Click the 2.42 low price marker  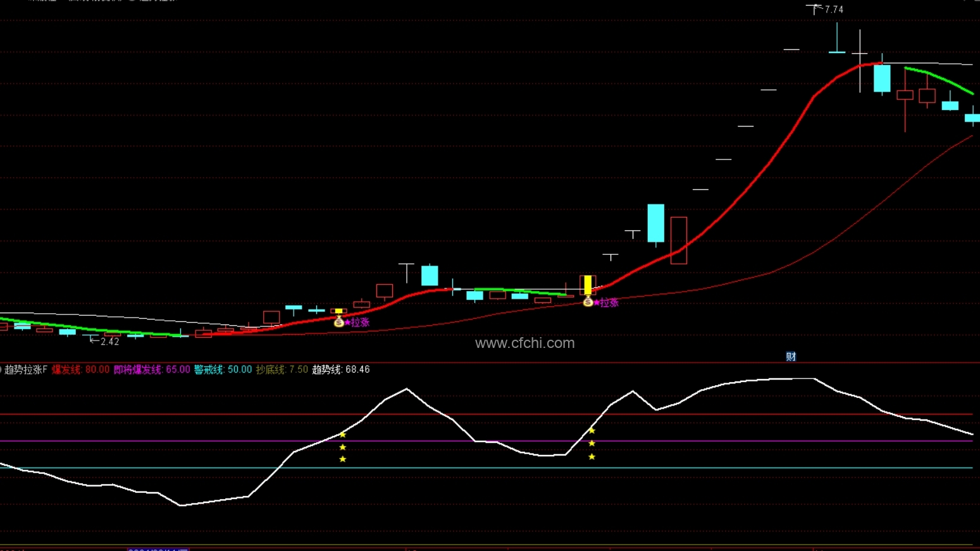coord(109,342)
